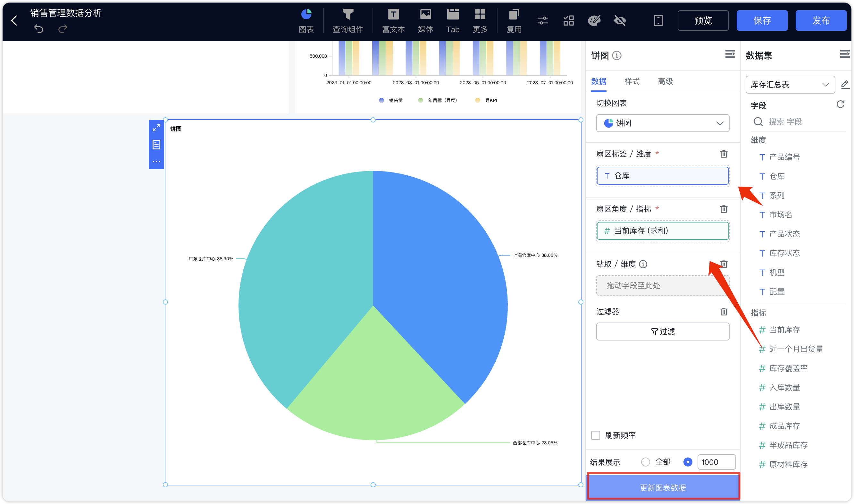The width and height of the screenshot is (854, 504).
Task: Select the 产品状态 dimension field
Action: (784, 234)
